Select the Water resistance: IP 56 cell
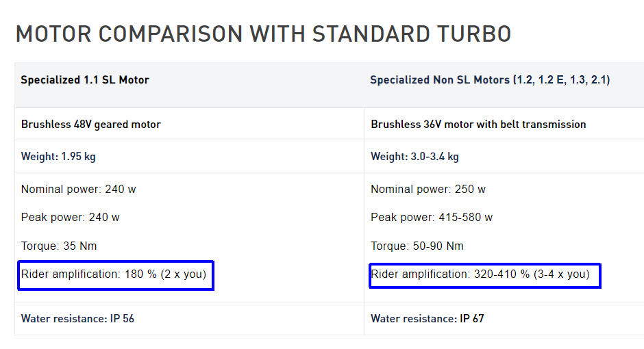Viewport: 644px width, 349px height. [77, 319]
